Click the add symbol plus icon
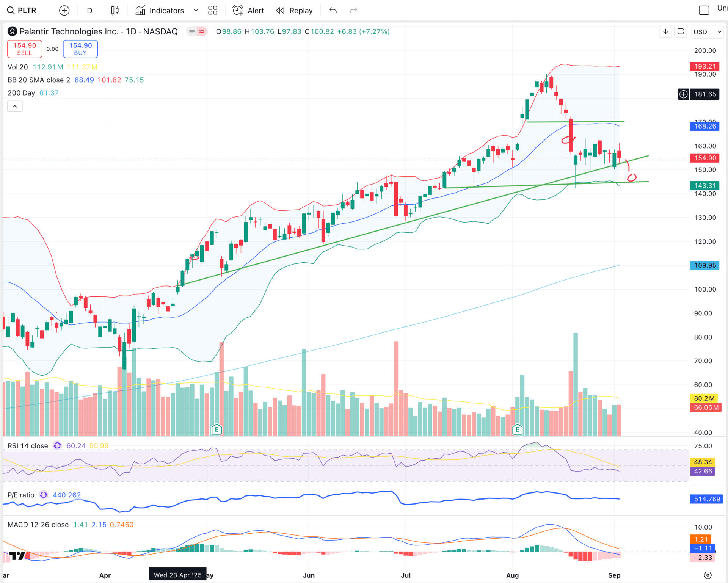This screenshot has width=728, height=583. pyautogui.click(x=64, y=11)
